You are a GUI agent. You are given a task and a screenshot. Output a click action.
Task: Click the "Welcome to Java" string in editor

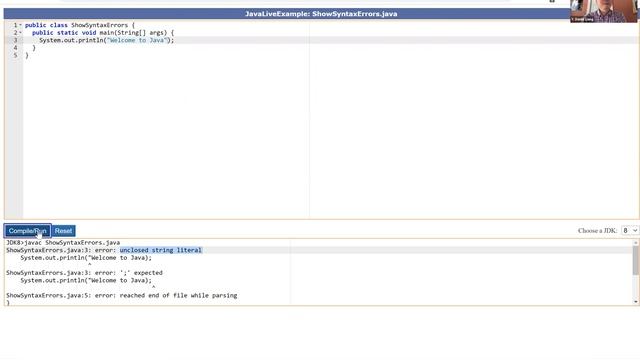click(x=137, y=40)
